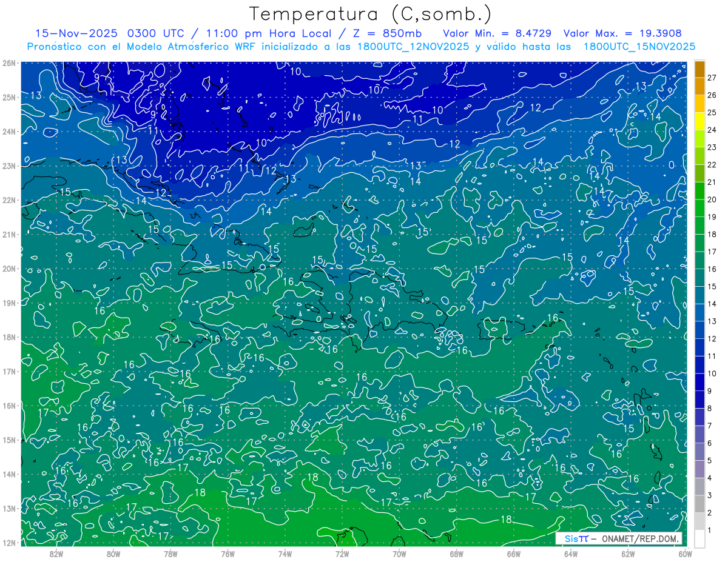
Task: Select the "15-Nov-2025" date text
Action: pos(76,33)
